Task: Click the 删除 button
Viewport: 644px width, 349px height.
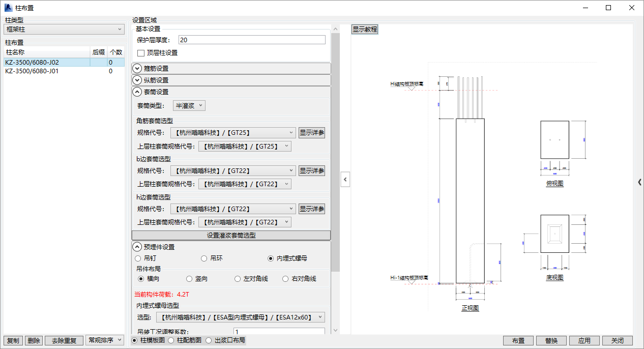Action: [34, 341]
